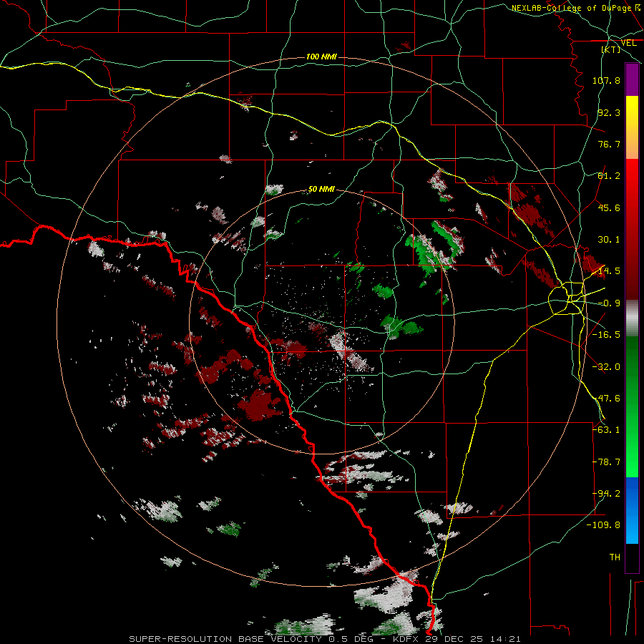Pick the purple segment atop the color bar

coord(632,79)
